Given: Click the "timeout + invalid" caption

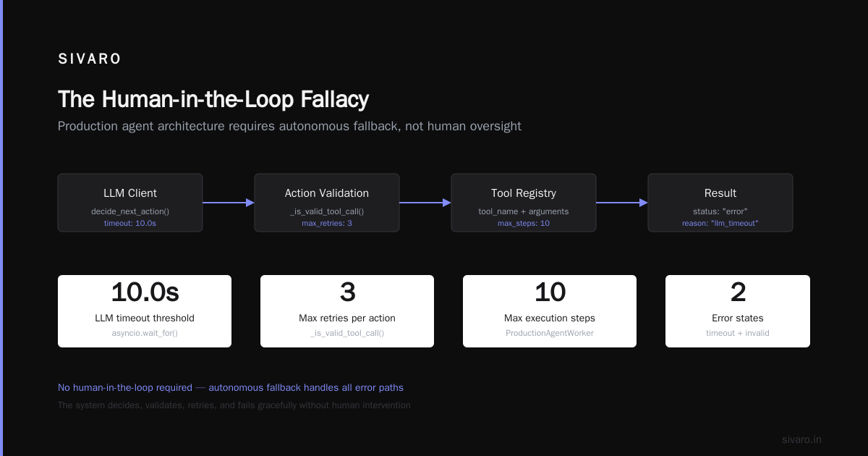Looking at the screenshot, I should pos(738,333).
